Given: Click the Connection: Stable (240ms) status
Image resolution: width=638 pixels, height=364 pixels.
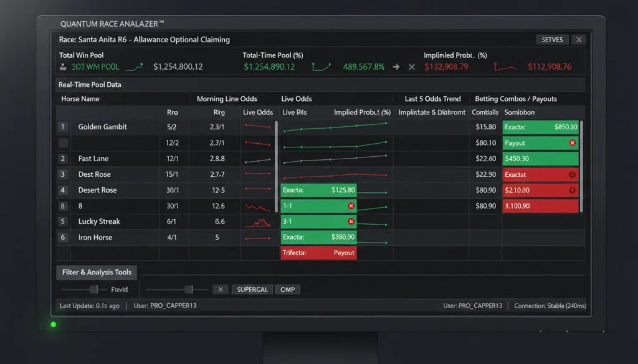Looking at the screenshot, I should tap(550, 306).
